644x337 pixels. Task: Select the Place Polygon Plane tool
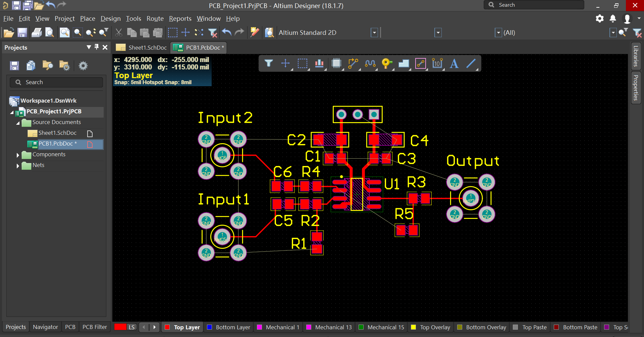[x=404, y=63]
